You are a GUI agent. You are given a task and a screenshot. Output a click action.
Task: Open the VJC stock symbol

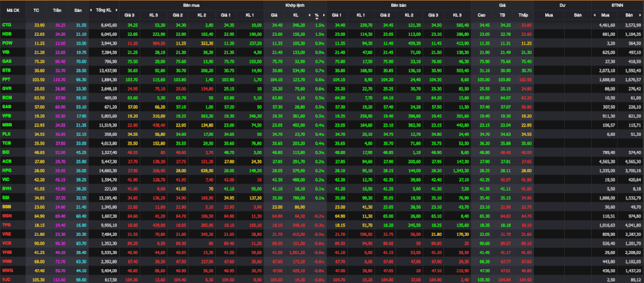click(x=6, y=279)
